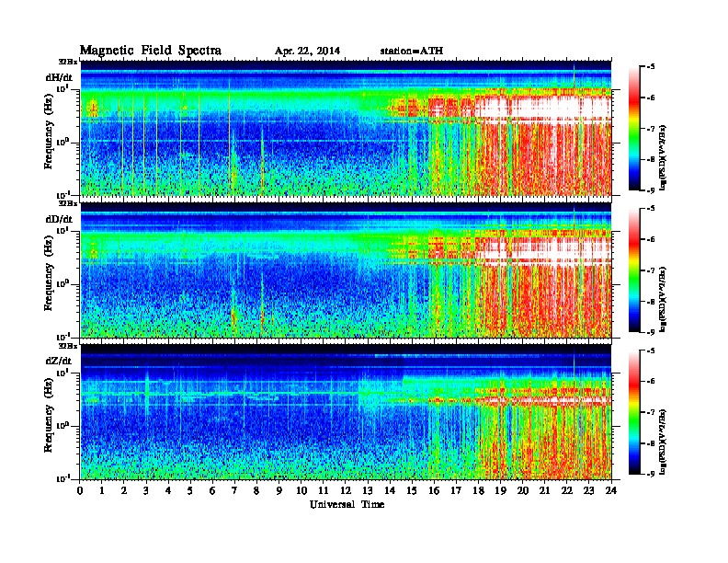Image resolution: width=728 pixels, height=563 pixels.
Task: Click the bottom panel's color scale bar
Action: click(x=633, y=412)
